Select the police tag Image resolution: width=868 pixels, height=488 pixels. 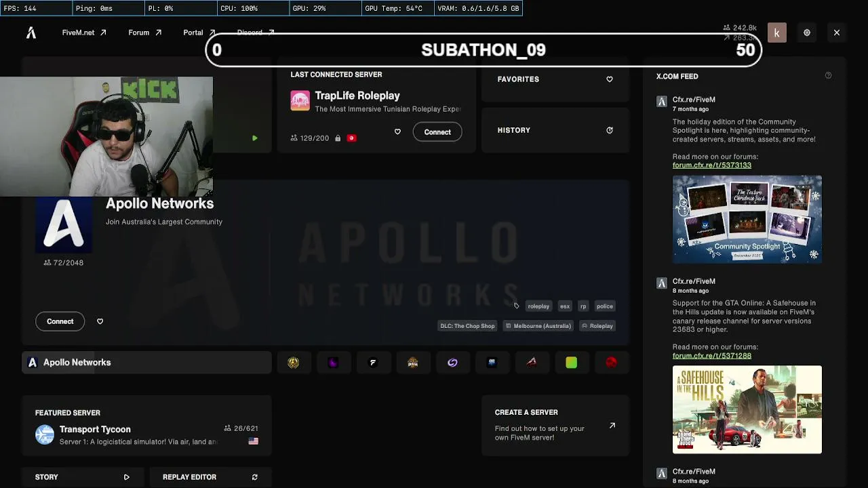coord(605,306)
